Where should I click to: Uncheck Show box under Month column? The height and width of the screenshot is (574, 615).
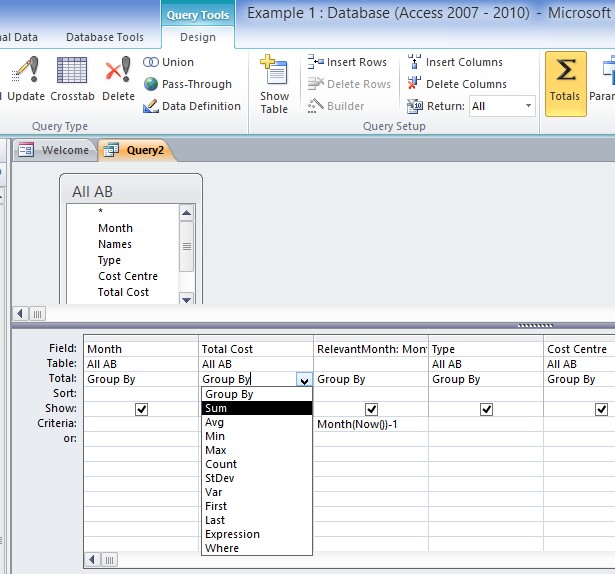pyautogui.click(x=141, y=409)
